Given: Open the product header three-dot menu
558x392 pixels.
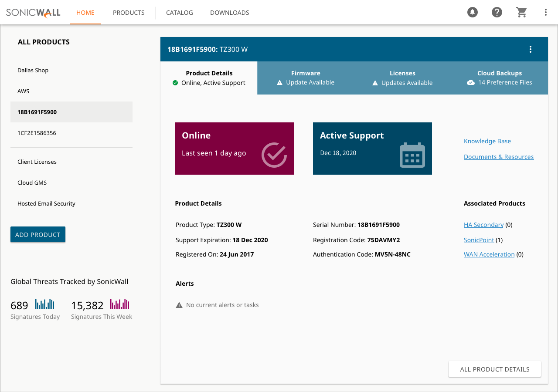Looking at the screenshot, I should 531,49.
